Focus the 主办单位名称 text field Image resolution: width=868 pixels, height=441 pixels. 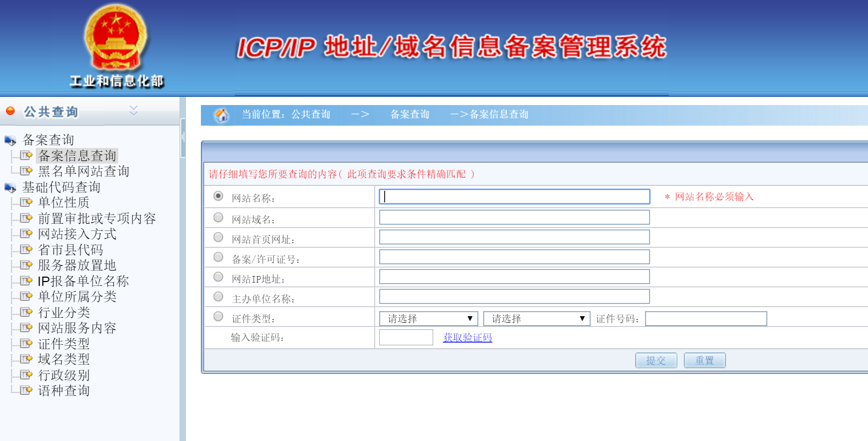coord(515,296)
